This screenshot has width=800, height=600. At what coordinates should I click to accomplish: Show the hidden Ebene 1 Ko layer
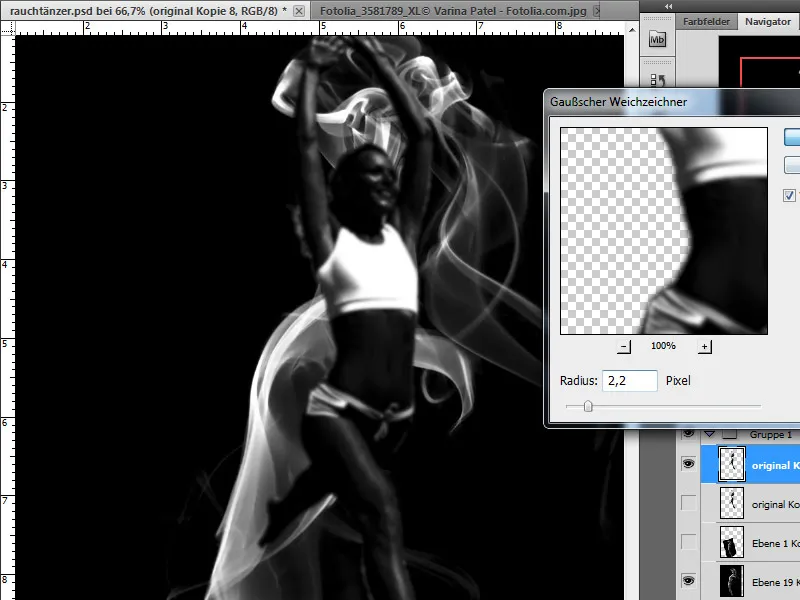688,542
